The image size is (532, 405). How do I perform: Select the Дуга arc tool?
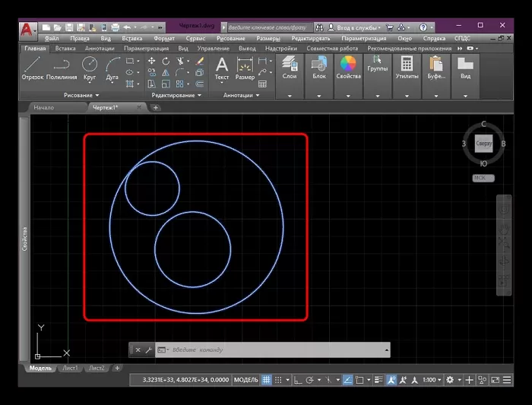112,68
